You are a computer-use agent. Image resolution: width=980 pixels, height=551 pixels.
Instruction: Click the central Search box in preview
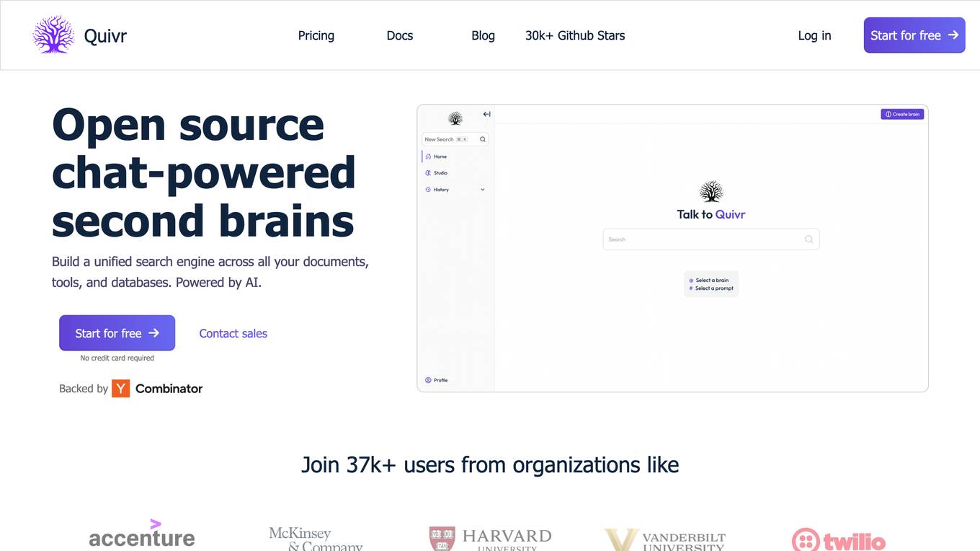pos(711,239)
